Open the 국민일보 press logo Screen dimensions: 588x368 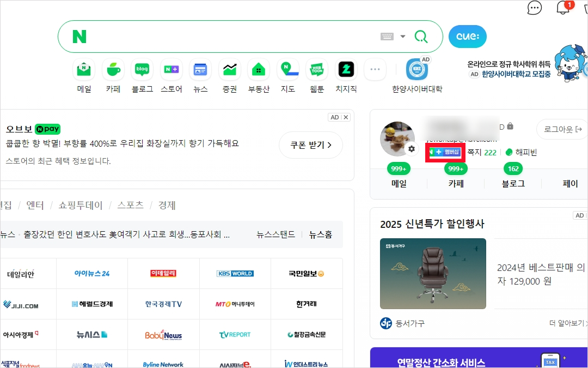pos(307,273)
